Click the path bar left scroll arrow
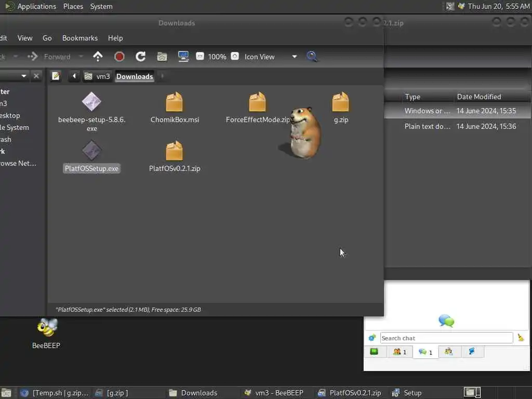Image resolution: width=532 pixels, height=399 pixels. click(x=74, y=76)
